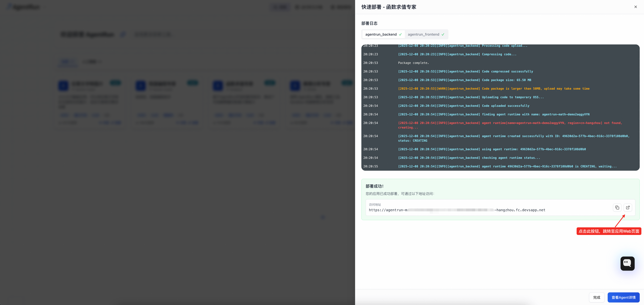Open the deployed app via external link icon

(x=628, y=207)
